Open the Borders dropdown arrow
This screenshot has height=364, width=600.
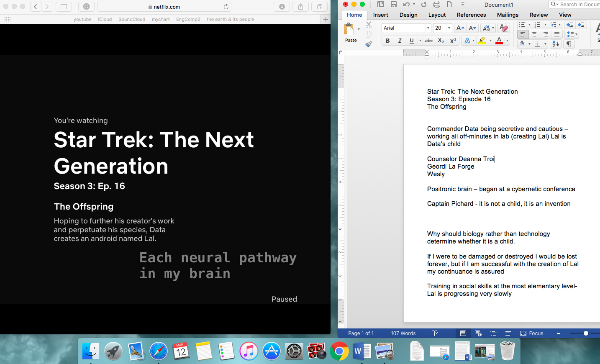point(545,44)
